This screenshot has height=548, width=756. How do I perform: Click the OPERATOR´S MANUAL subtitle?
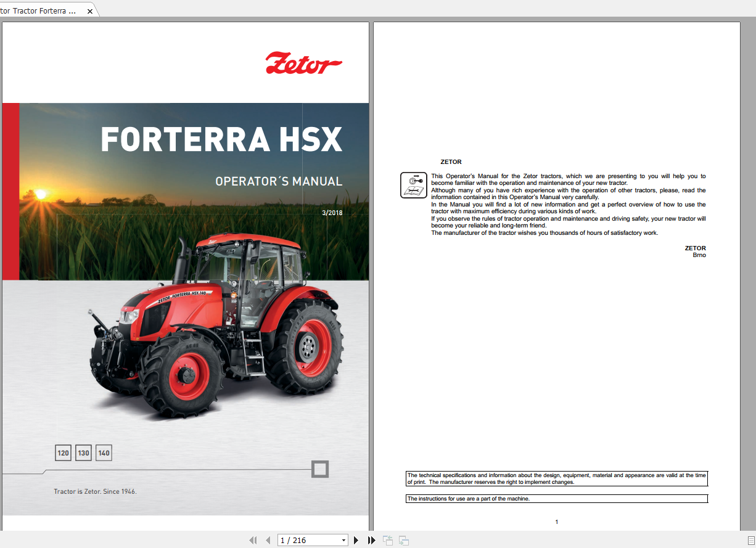point(279,181)
